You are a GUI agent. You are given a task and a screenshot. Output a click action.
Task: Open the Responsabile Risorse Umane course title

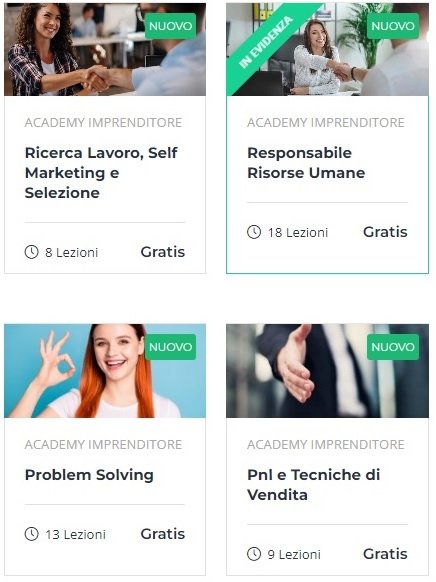306,163
